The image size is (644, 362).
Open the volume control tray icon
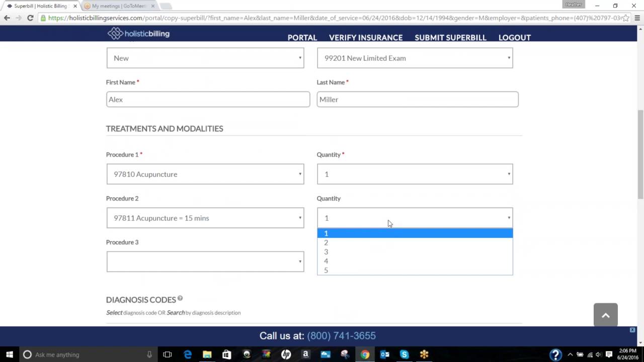[599, 354]
